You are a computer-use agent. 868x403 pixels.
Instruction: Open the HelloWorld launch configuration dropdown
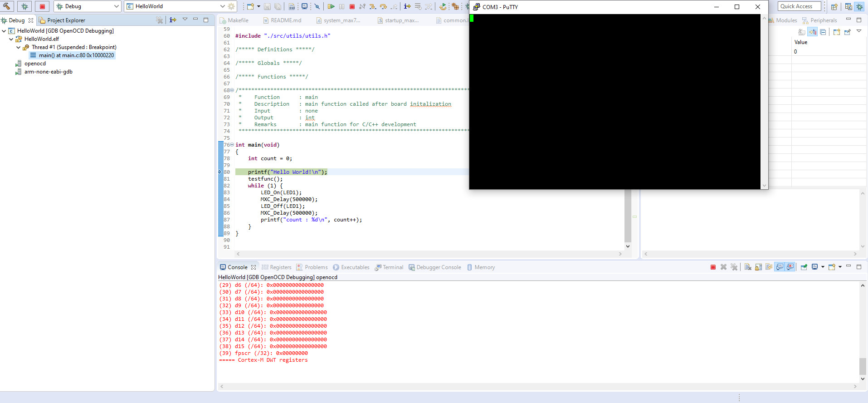tap(222, 6)
